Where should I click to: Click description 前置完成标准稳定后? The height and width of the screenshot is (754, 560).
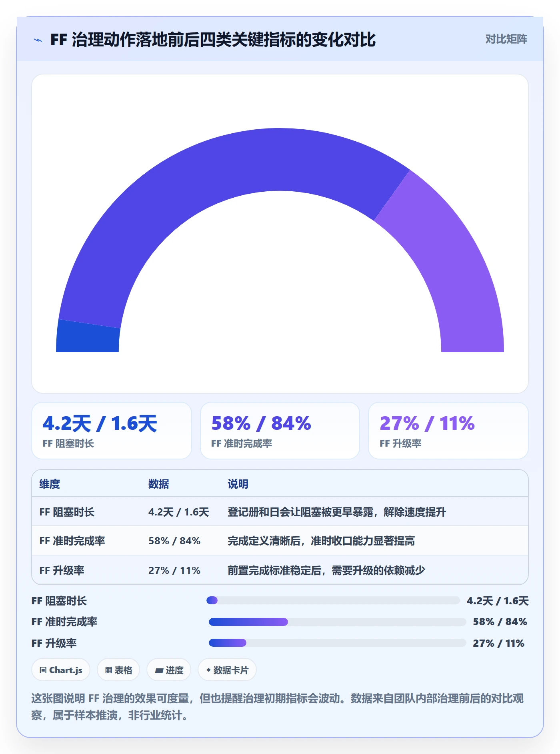click(274, 570)
